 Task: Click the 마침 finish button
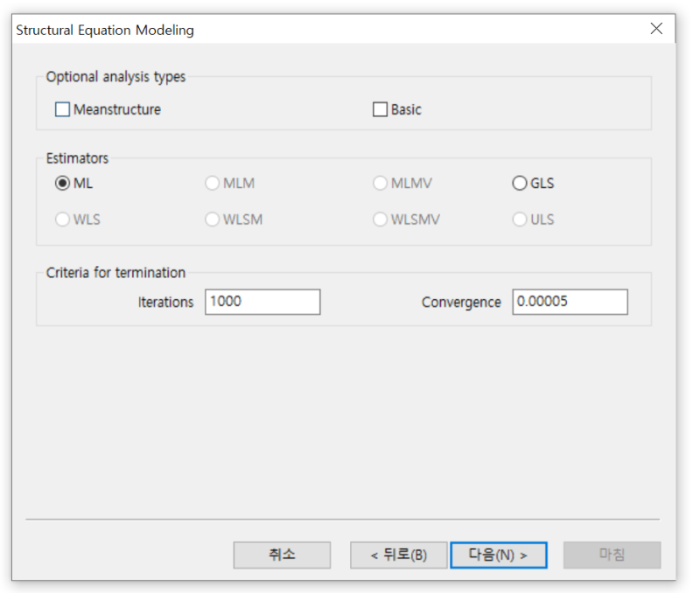[x=612, y=555]
